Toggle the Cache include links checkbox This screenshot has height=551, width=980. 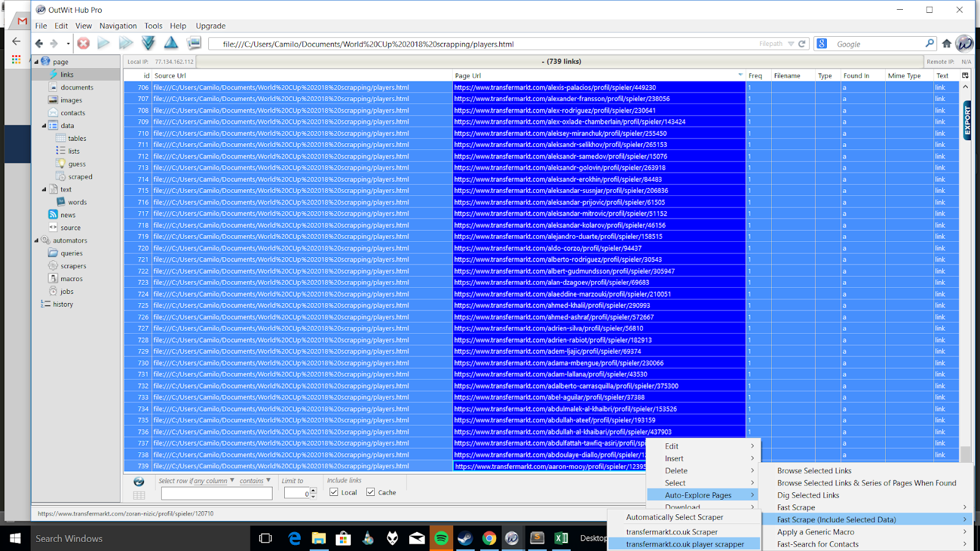pos(371,492)
